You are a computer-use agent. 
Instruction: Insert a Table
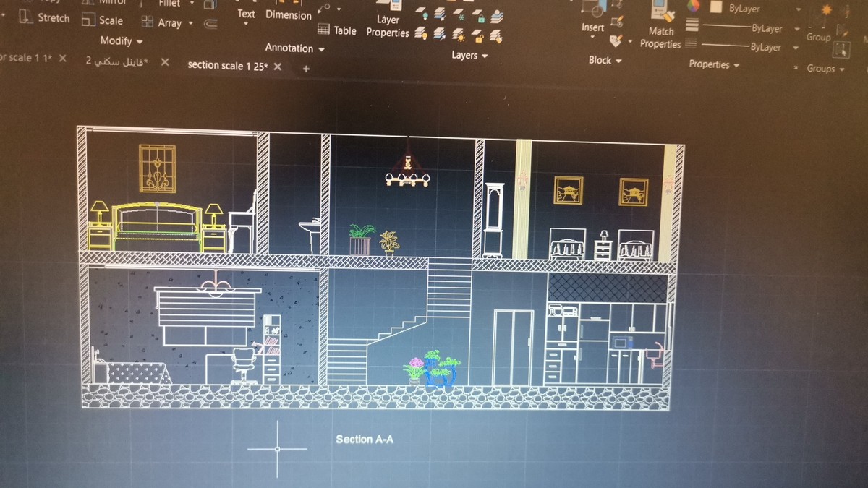337,30
